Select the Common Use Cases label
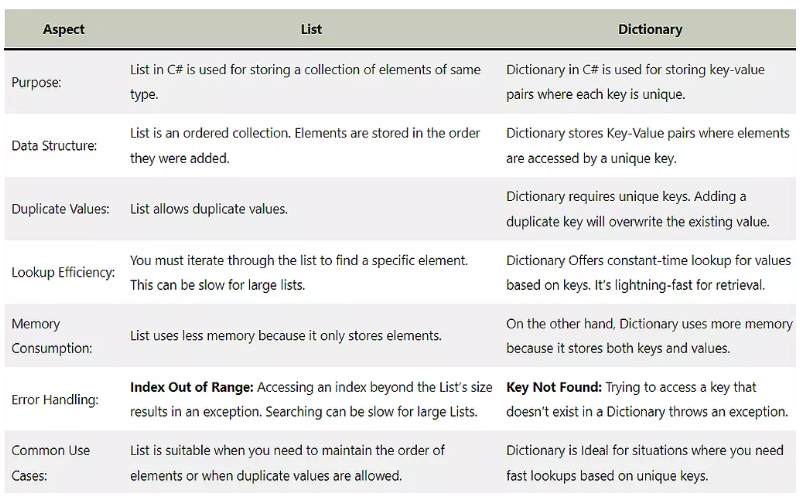800x500 pixels. click(51, 463)
